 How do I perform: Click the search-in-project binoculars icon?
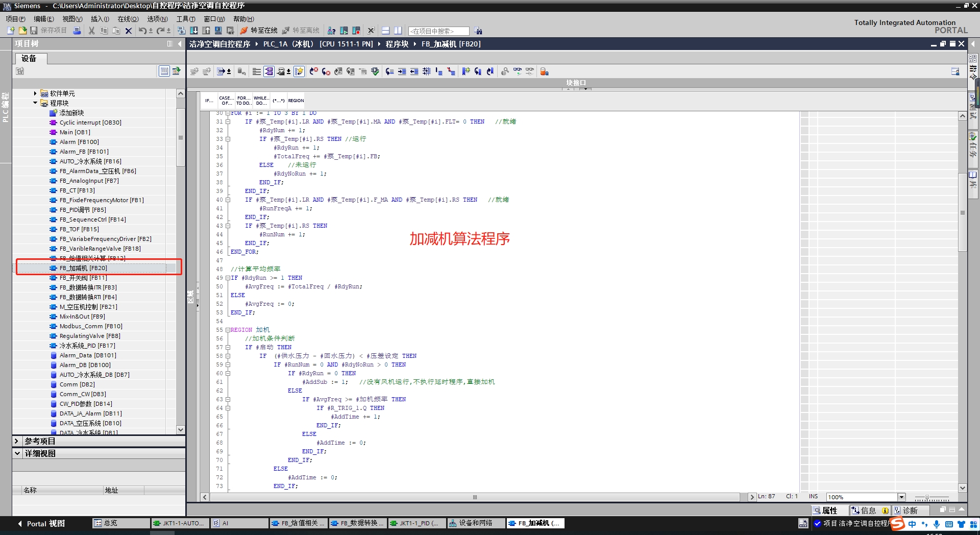click(x=478, y=31)
